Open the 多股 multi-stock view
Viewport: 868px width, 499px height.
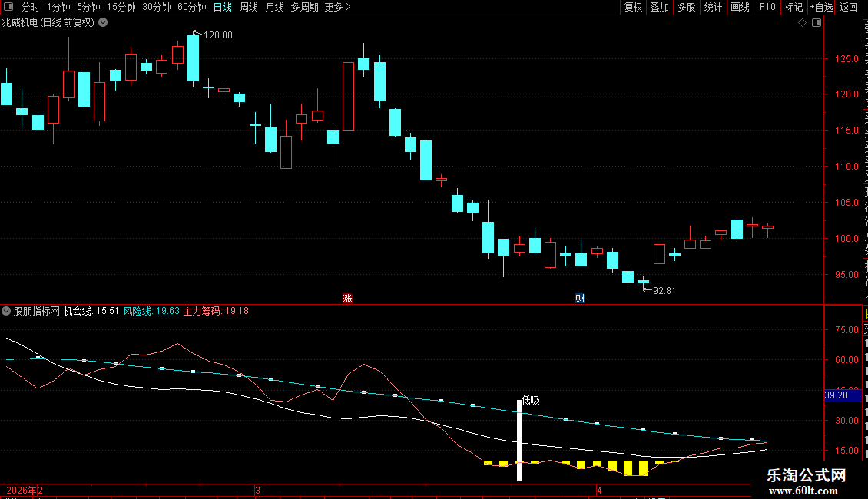click(686, 7)
